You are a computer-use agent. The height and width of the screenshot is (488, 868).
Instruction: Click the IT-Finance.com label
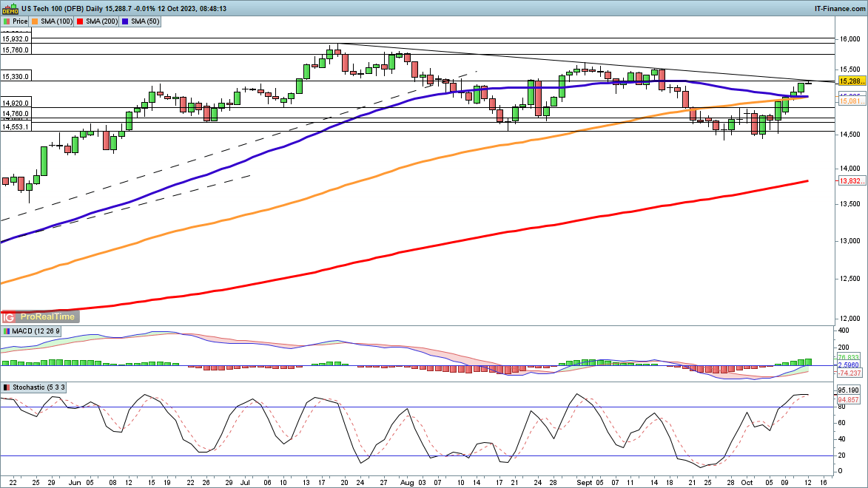click(x=840, y=9)
